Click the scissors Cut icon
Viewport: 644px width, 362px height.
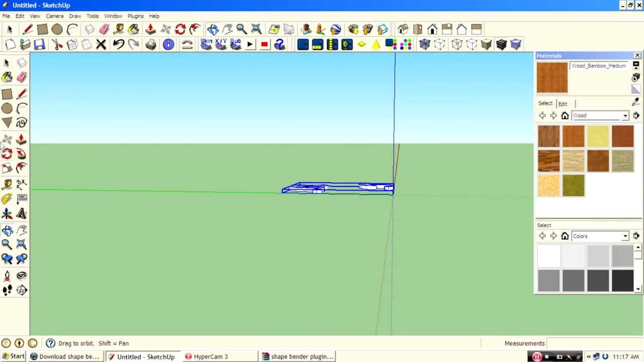tap(57, 45)
